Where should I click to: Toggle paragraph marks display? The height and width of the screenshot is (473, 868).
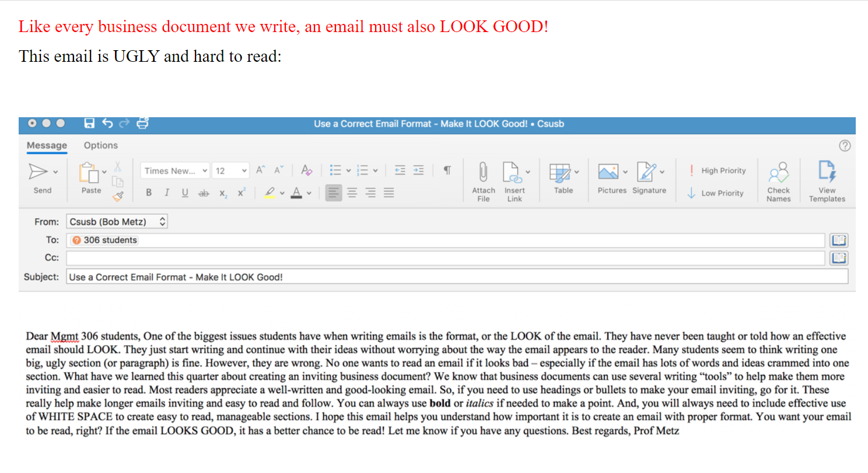[x=447, y=170]
